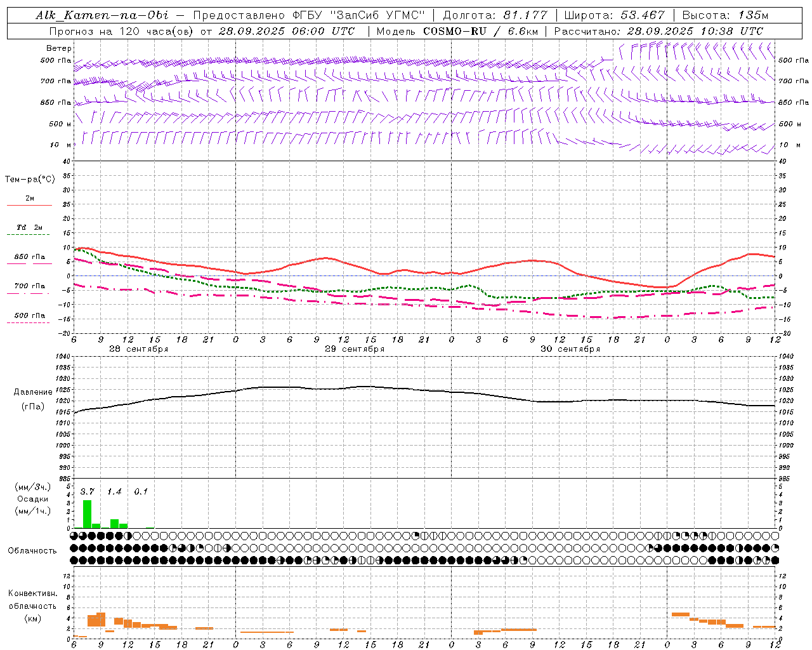Click the "(мм/3ч.)" units label

click(33, 487)
